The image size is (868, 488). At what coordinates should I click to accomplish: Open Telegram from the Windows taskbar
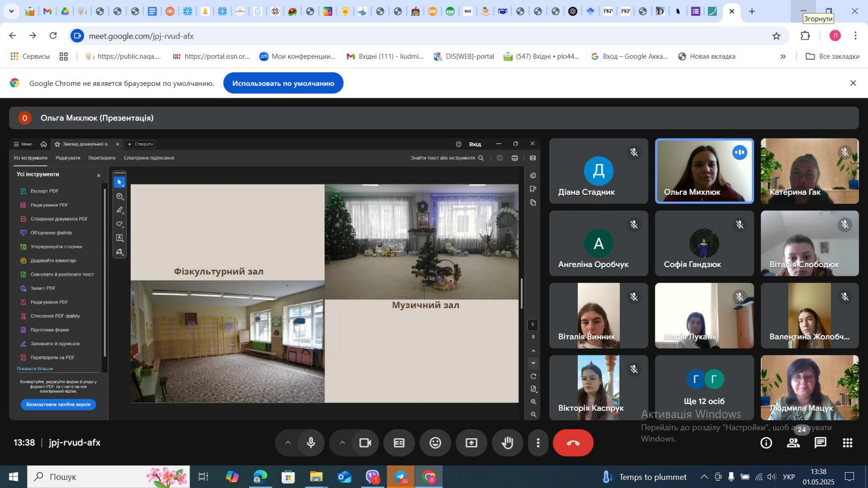click(x=401, y=477)
